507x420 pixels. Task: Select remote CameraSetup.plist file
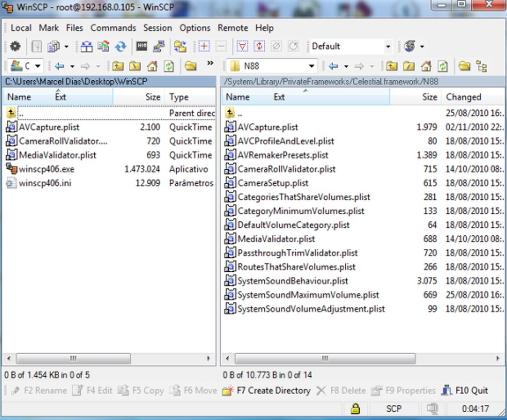[273, 183]
